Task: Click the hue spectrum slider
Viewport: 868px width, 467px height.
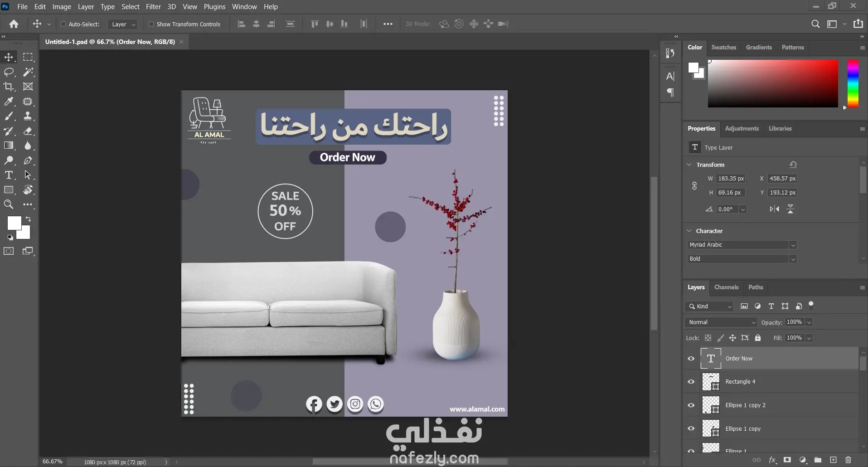Action: tap(853, 84)
